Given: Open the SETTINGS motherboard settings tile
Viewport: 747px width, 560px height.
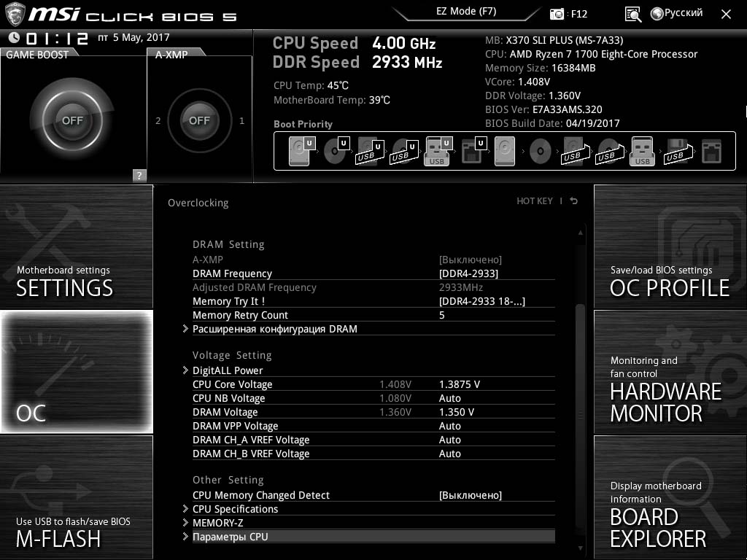Looking at the screenshot, I should point(76,246).
